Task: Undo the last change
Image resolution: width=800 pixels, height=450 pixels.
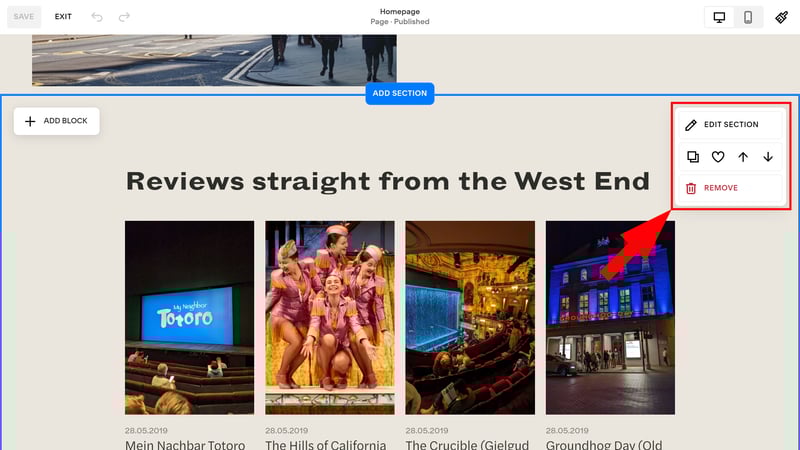Action: pyautogui.click(x=97, y=17)
